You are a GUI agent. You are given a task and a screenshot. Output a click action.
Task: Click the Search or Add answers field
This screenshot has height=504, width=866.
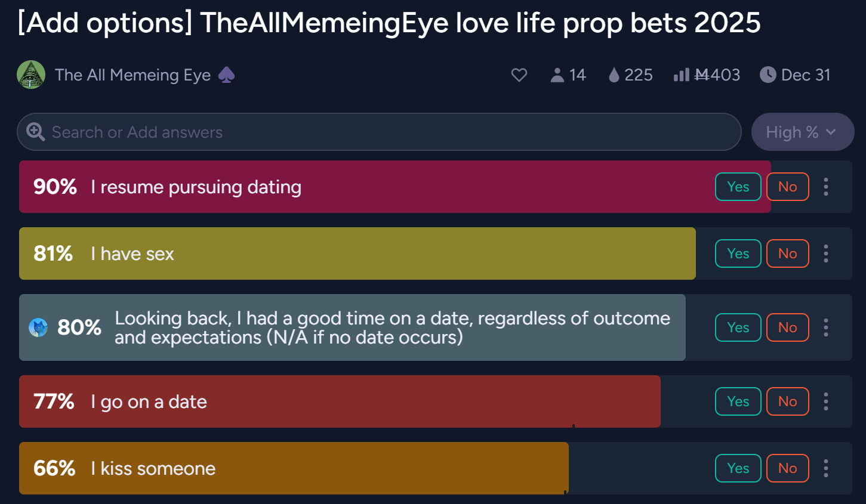[x=379, y=132]
